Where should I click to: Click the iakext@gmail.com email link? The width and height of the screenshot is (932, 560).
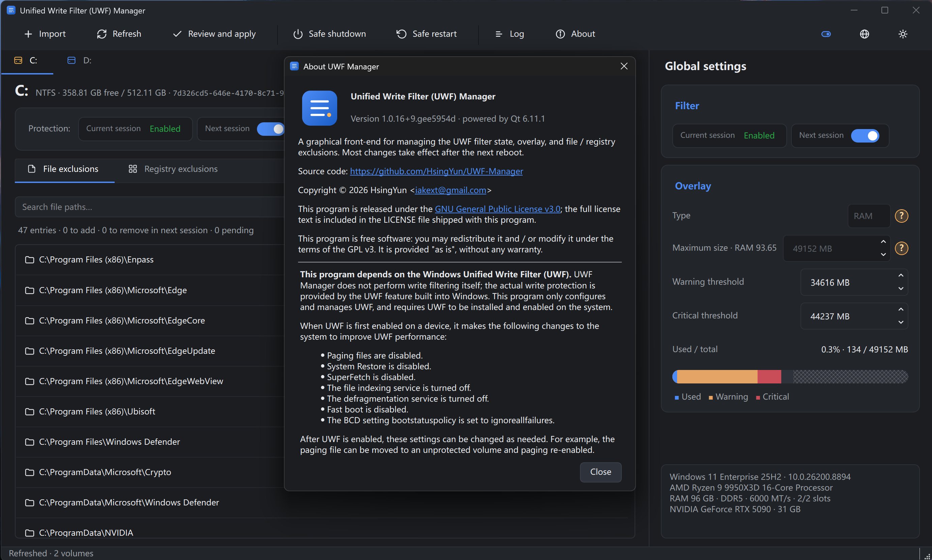(x=450, y=190)
